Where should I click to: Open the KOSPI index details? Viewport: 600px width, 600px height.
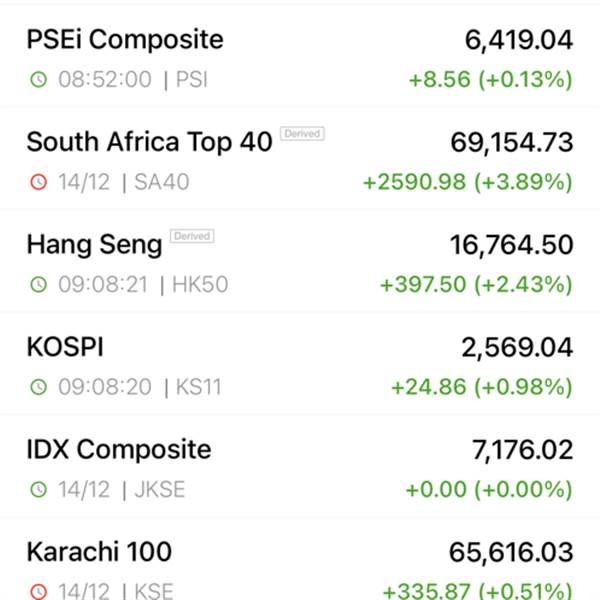65,347
